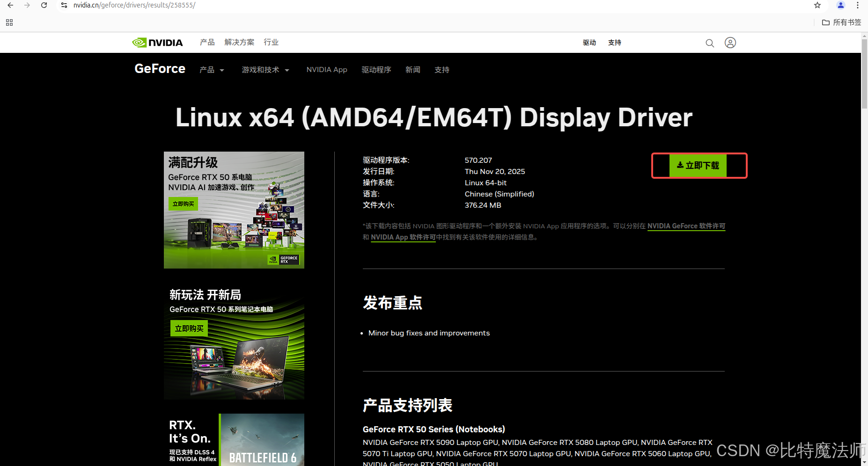868x466 pixels.
Task: Open the RTX 50 laptop banner image
Action: pos(234,341)
